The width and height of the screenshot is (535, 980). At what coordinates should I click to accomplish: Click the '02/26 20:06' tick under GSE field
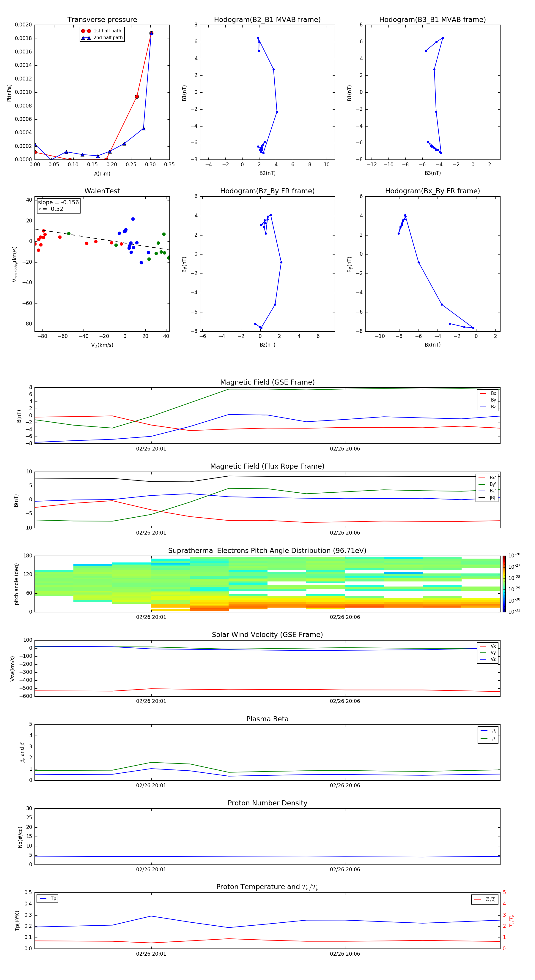[345, 449]
